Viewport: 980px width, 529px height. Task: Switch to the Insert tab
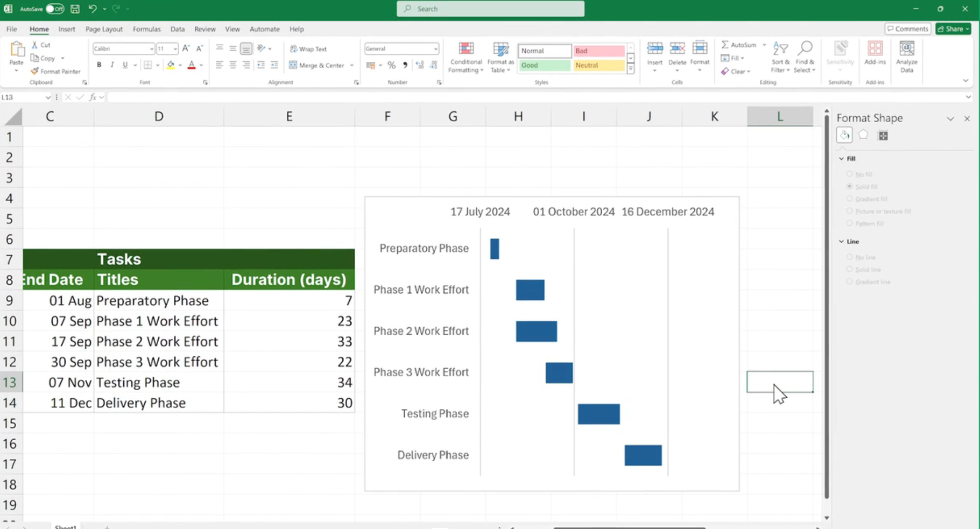67,29
